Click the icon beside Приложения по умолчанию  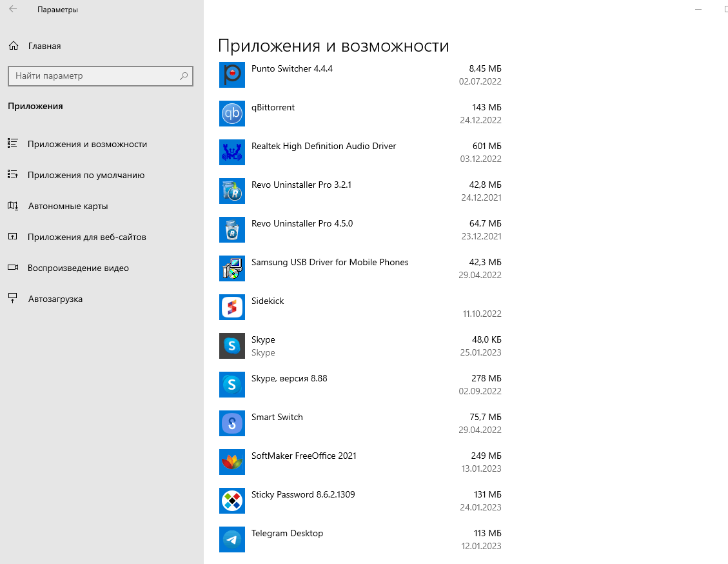click(12, 175)
